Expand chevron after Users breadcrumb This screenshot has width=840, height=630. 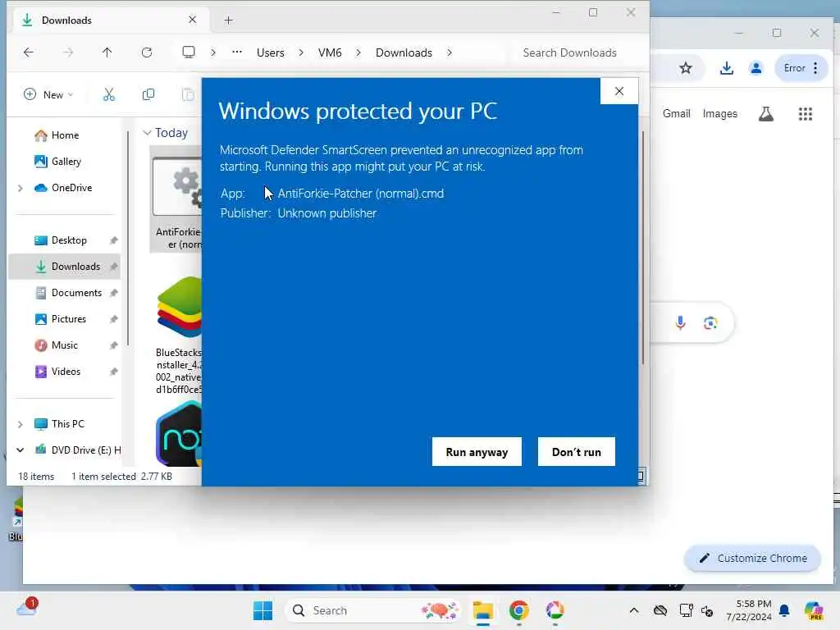tap(301, 52)
